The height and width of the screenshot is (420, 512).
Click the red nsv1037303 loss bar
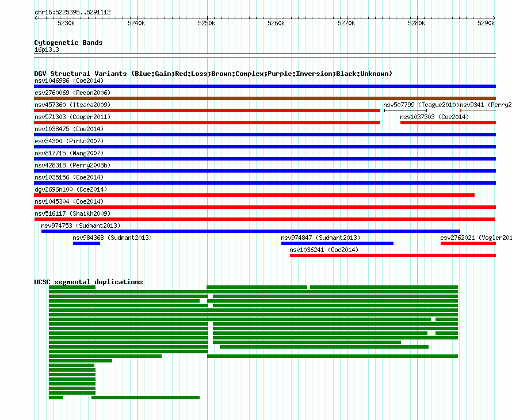click(448, 123)
